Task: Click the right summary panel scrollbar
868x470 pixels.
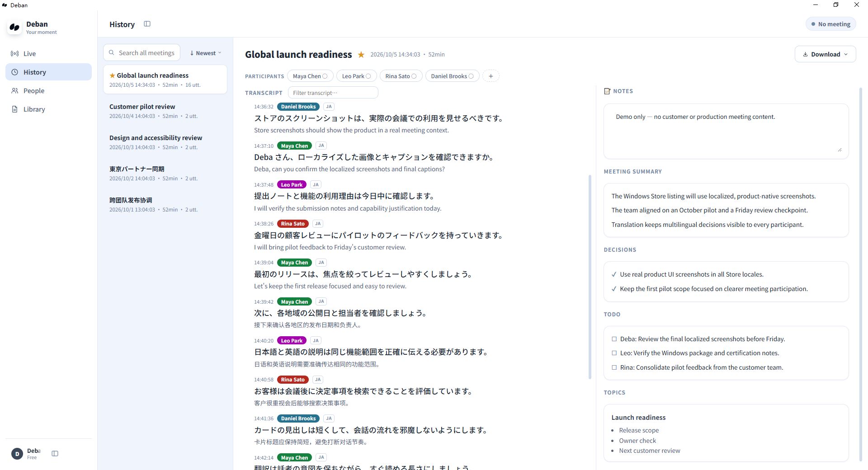Action: [861, 275]
